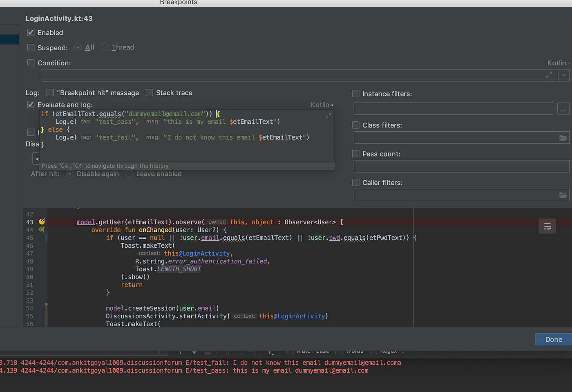This screenshot has width=572, height=392.
Task: Uncheck the Enabled checkbox
Action: point(31,32)
